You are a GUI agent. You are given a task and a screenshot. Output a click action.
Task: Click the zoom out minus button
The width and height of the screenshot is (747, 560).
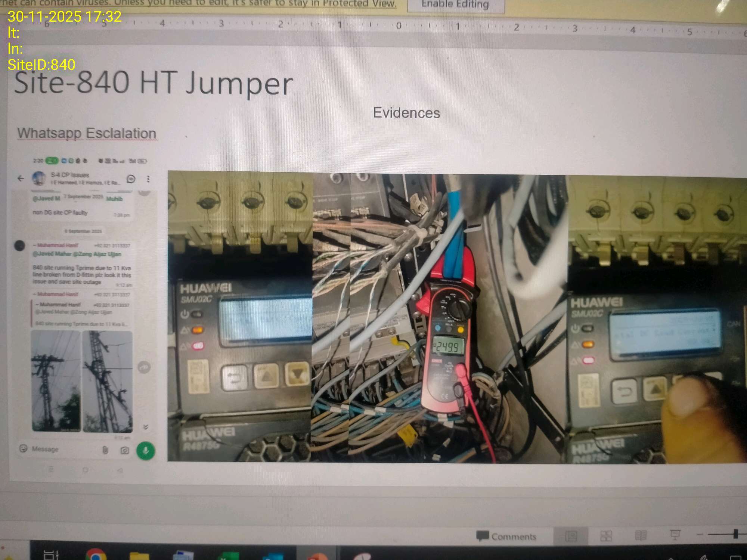(700, 535)
